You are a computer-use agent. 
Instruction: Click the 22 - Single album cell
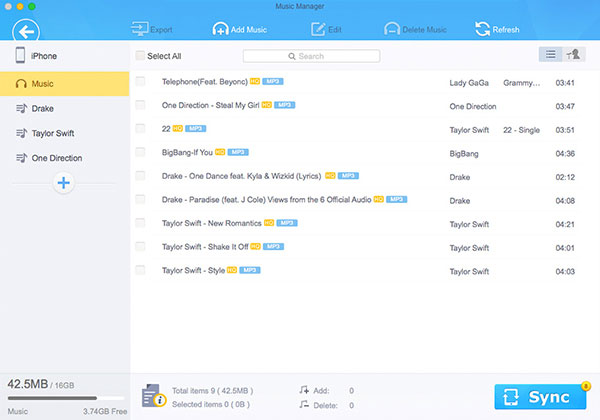click(x=522, y=130)
